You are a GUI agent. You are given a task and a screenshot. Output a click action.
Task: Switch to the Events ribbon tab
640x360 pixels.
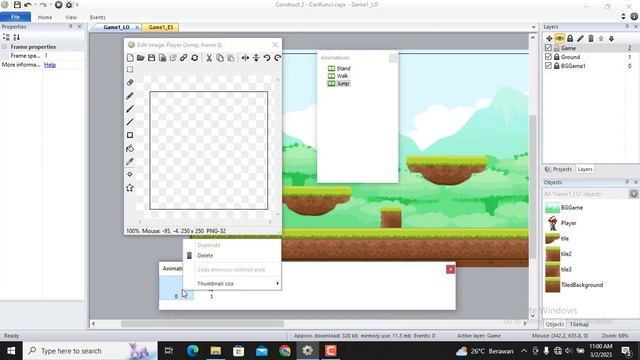(x=98, y=18)
